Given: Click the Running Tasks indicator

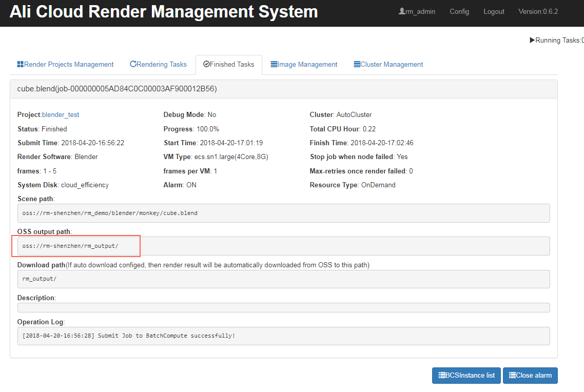Looking at the screenshot, I should coord(557,40).
